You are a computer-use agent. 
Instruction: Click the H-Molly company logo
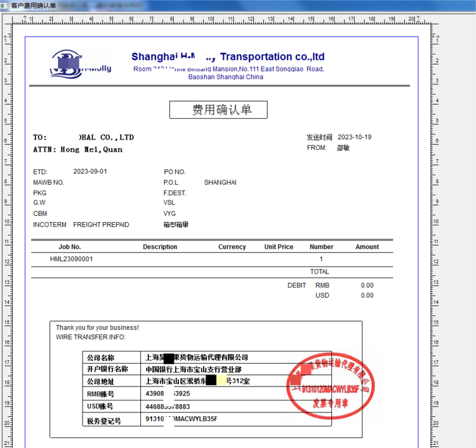(81, 64)
